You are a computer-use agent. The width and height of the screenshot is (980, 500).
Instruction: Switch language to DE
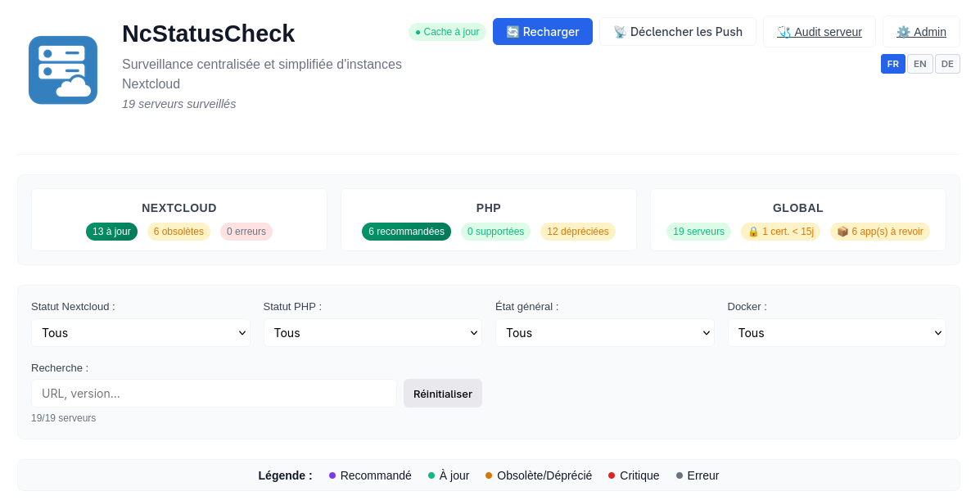[947, 64]
